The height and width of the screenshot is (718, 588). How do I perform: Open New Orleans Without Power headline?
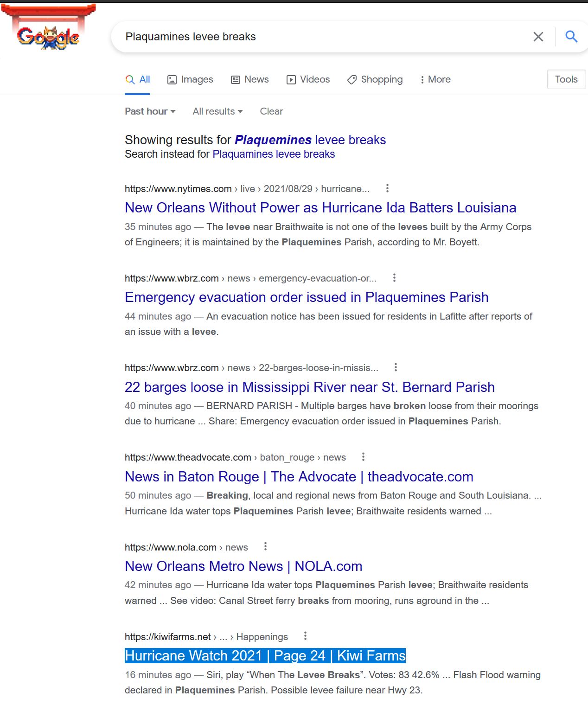coord(320,207)
